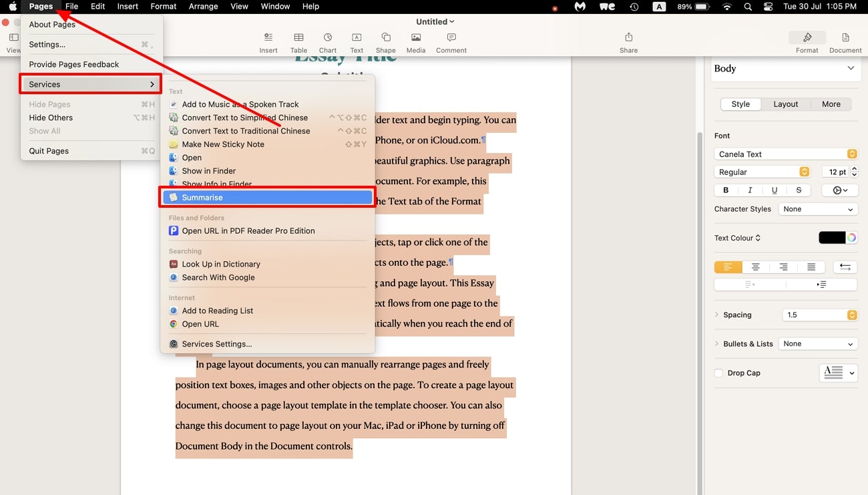The width and height of the screenshot is (868, 495).
Task: Open the View sidebar toolbar button
Action: click(x=13, y=43)
